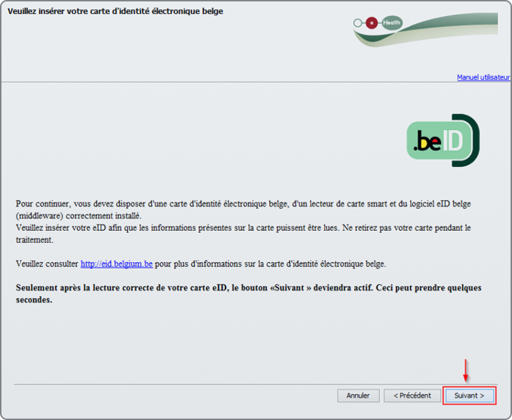Image resolution: width=512 pixels, height=420 pixels.
Task: Click the 'Veuillez insérer votre carte' title
Action: [115, 12]
